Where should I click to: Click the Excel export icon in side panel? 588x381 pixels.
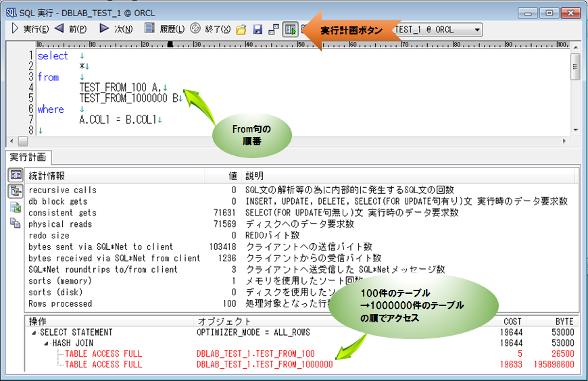click(15, 208)
